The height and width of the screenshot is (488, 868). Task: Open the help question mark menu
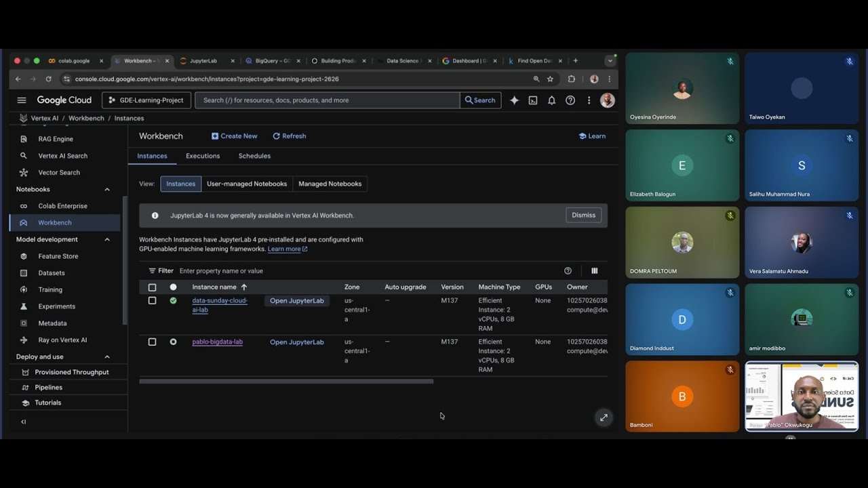(570, 100)
